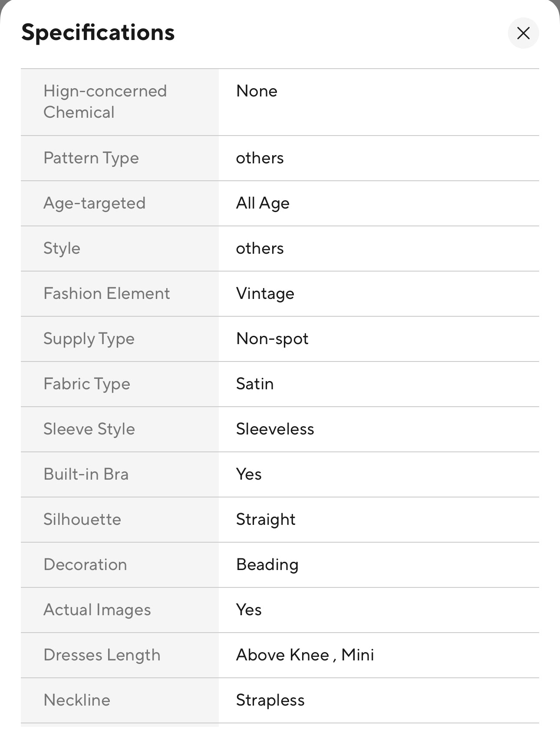The image size is (560, 746).
Task: Select the Beading decoration value
Action: (x=267, y=565)
